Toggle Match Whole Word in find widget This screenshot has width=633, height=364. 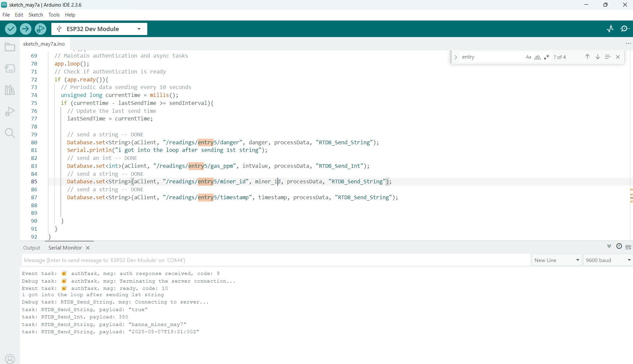(x=538, y=57)
